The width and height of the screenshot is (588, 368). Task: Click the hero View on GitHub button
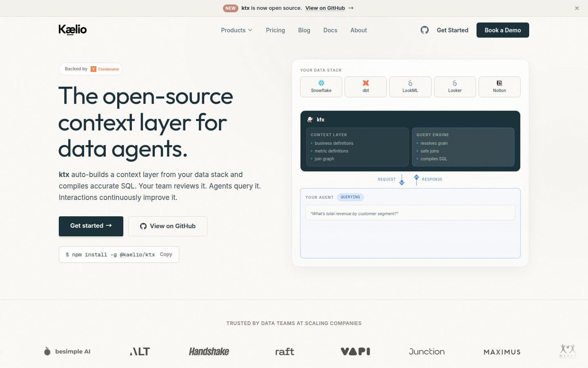point(168,226)
